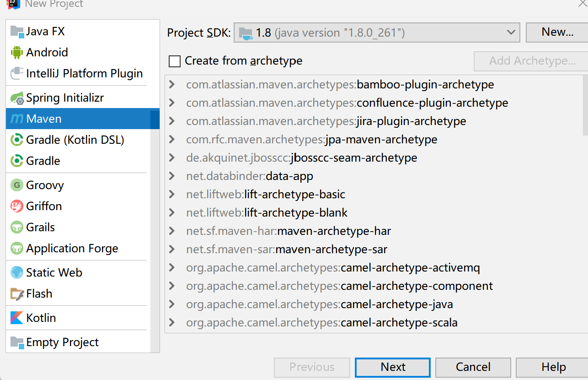Screen dimensions: 588x380
Task: Select Groovy project type
Action: [78, 185]
